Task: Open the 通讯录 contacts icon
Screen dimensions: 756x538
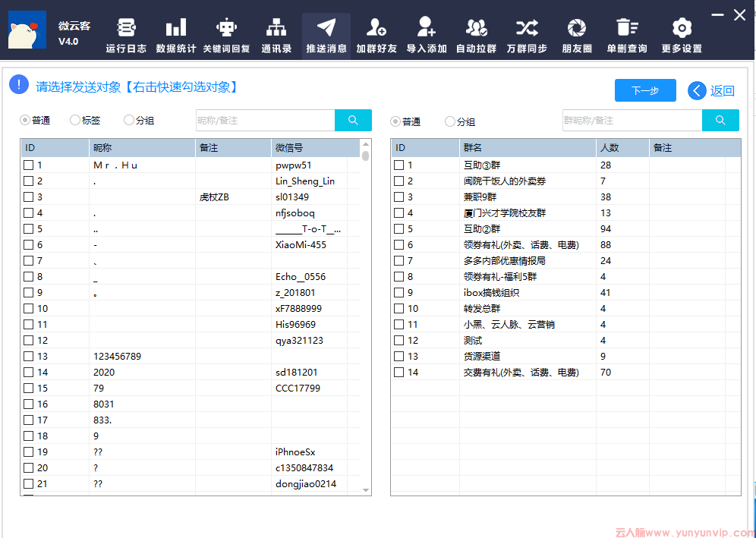Action: point(276,29)
